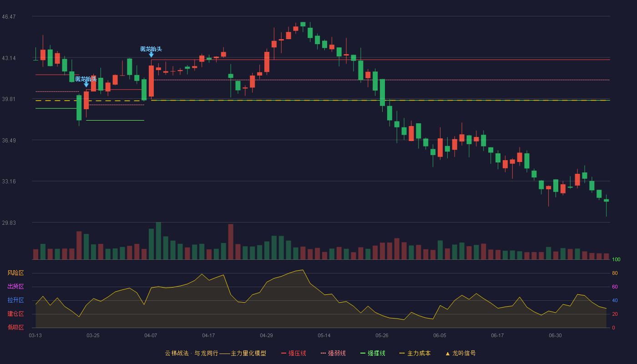Screen dimensions: 637x364
Task: Click the 勇龙抬头 arrow marker near 04-07
Action: [151, 55]
